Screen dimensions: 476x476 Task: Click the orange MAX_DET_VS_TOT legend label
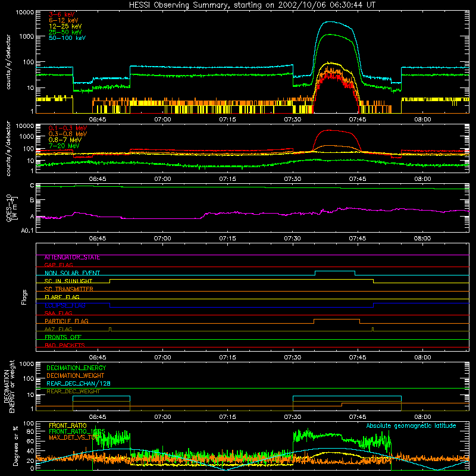[x=73, y=437]
